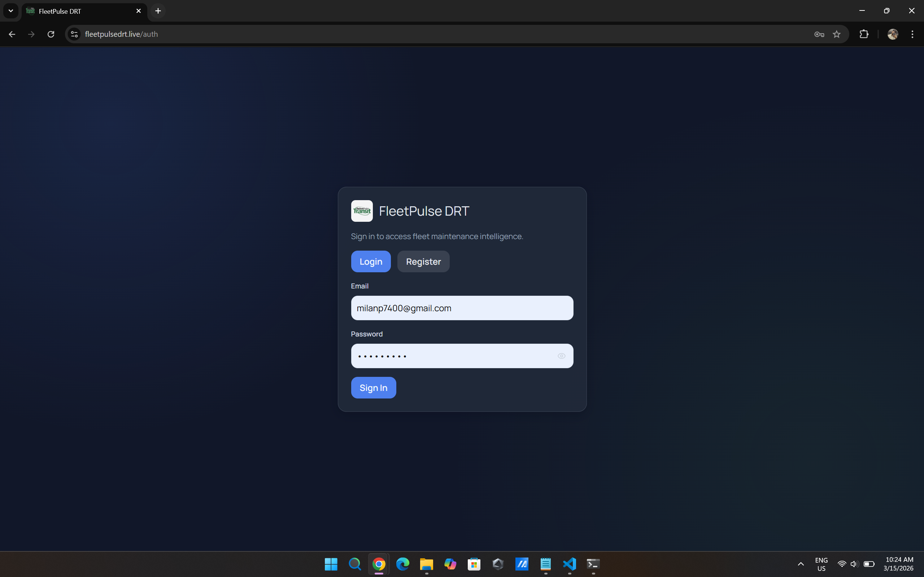Screen dimensions: 924x577
Task: Switch to the Register tab
Action: (x=423, y=261)
